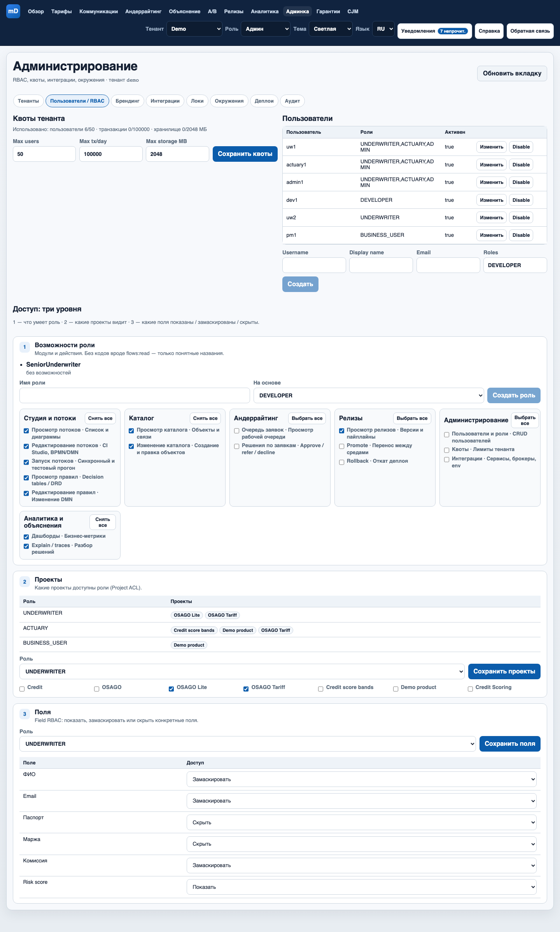The height and width of the screenshot is (932, 560).
Task: Switch to the Интеграции tab
Action: coord(165,101)
